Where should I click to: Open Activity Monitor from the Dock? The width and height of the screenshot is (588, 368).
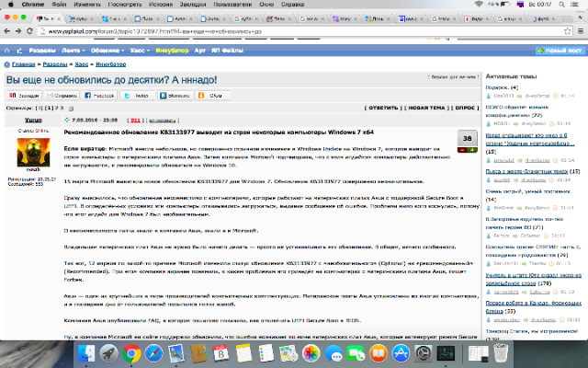(x=446, y=353)
